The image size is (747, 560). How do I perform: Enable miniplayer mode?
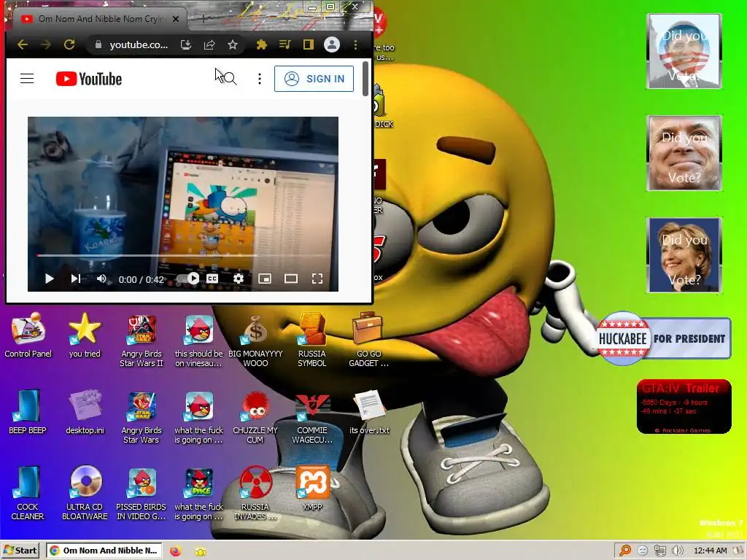click(x=264, y=279)
